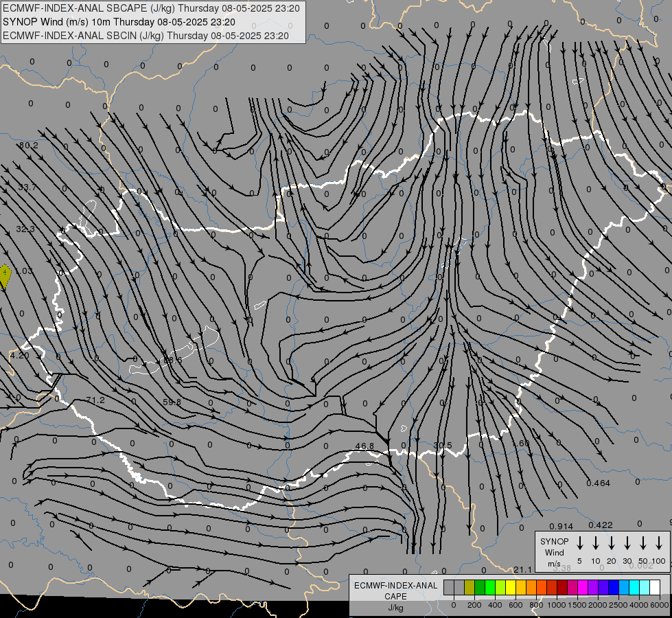The image size is (672, 618).
Task: Click the map value '0.914'
Action: pos(561,527)
